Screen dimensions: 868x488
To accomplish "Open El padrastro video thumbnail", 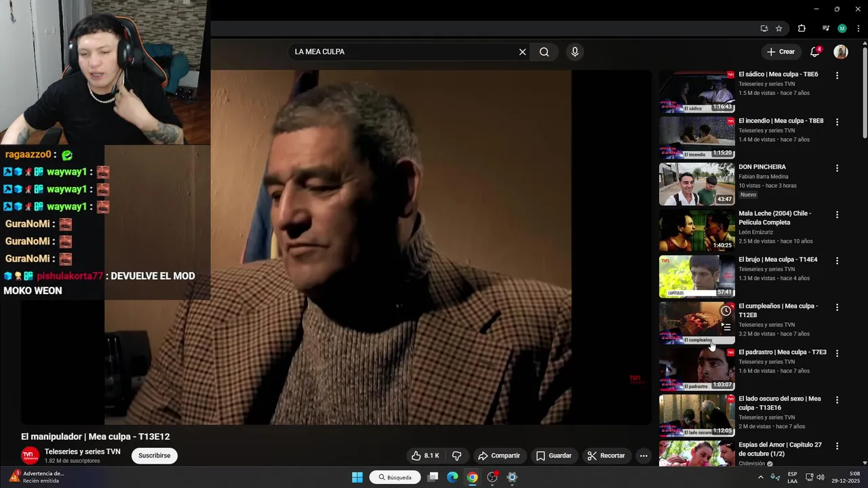I will coord(696,369).
